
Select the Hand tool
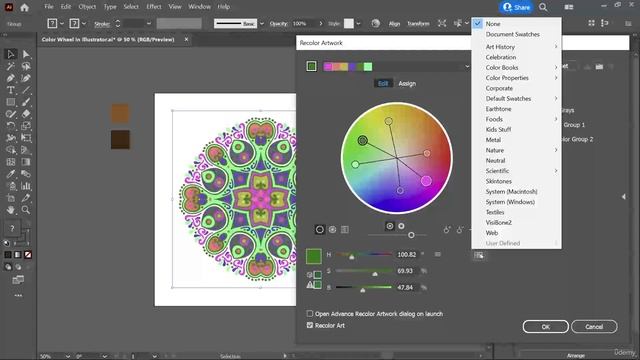click(11, 210)
